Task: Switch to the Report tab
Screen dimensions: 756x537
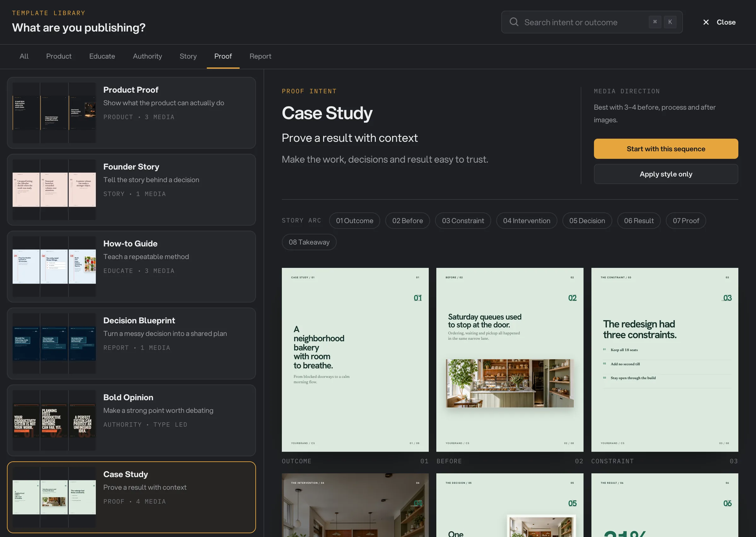Action: pos(260,56)
